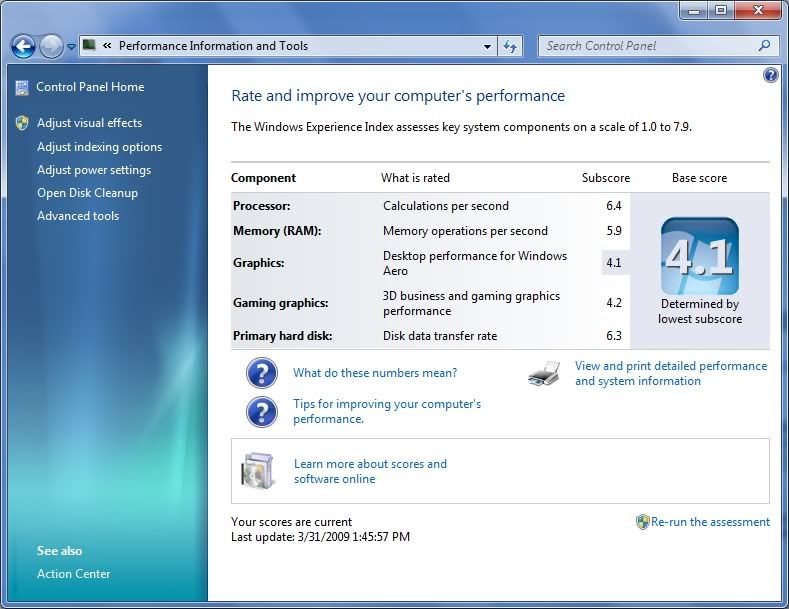Open 'What do these numbers mean?' link
Screen dimensions: 789x609
click(x=375, y=373)
